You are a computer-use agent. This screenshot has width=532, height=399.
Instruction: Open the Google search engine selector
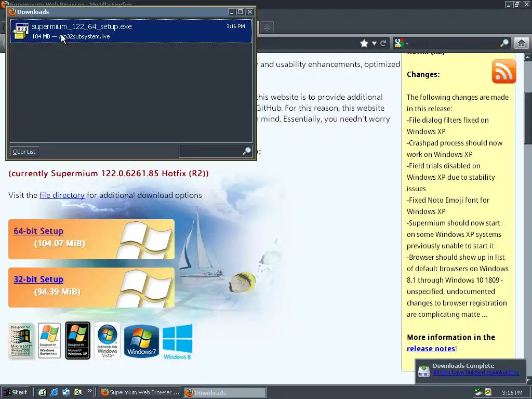(401, 44)
